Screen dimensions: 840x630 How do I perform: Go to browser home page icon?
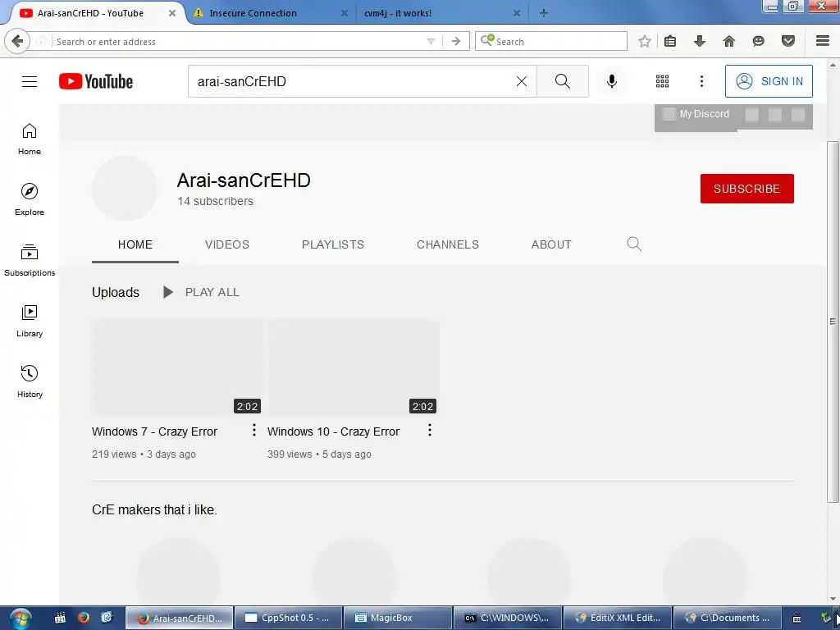click(x=729, y=41)
